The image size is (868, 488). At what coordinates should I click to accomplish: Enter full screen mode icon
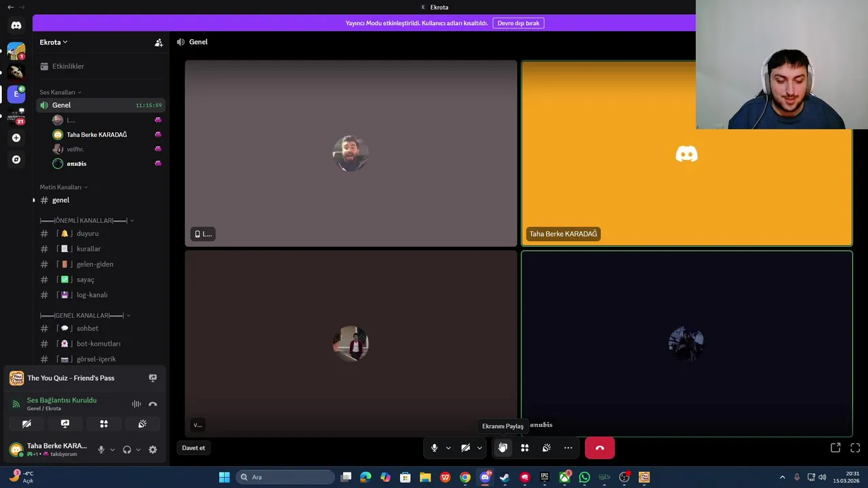(x=855, y=448)
